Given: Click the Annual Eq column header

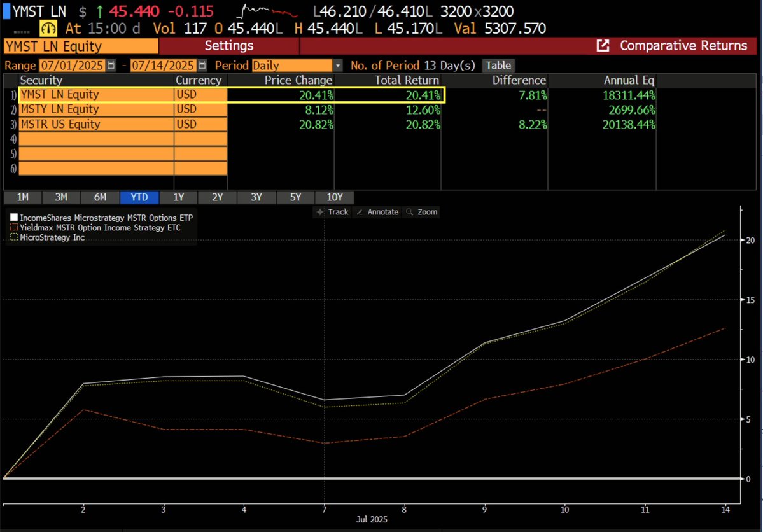Looking at the screenshot, I should tap(629, 80).
